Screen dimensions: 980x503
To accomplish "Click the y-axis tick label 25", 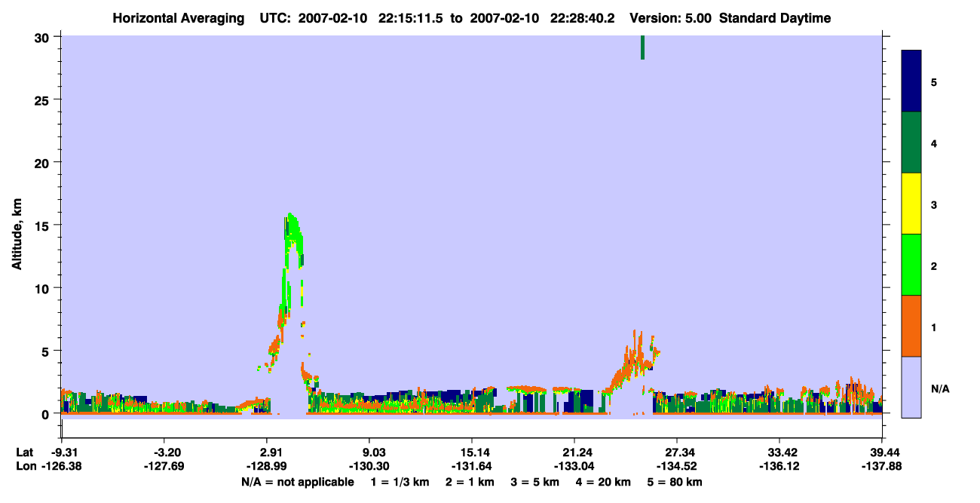I will [44, 100].
